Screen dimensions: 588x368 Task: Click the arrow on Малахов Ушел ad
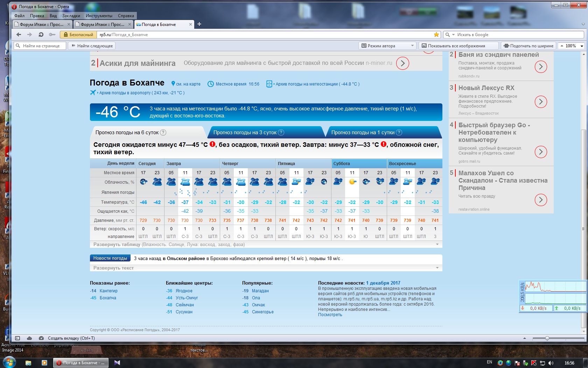[x=541, y=200]
